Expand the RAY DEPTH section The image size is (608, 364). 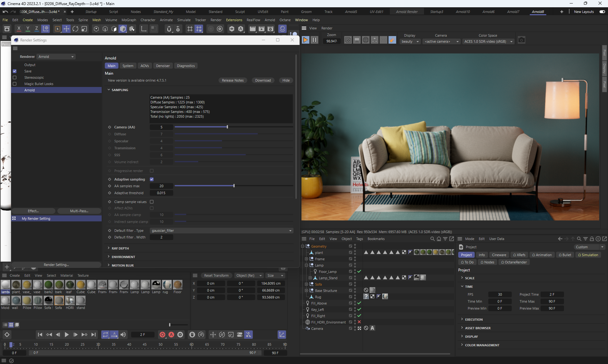[120, 248]
